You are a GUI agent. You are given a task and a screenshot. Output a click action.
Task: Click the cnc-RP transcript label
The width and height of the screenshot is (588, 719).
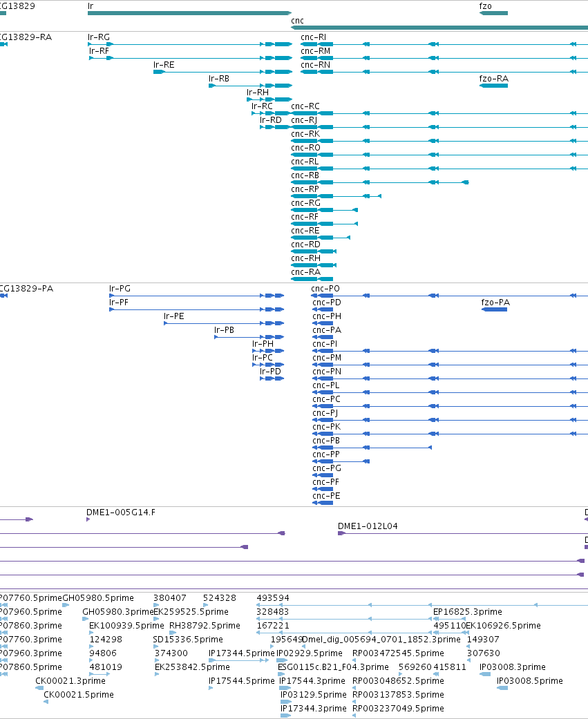[305, 189]
